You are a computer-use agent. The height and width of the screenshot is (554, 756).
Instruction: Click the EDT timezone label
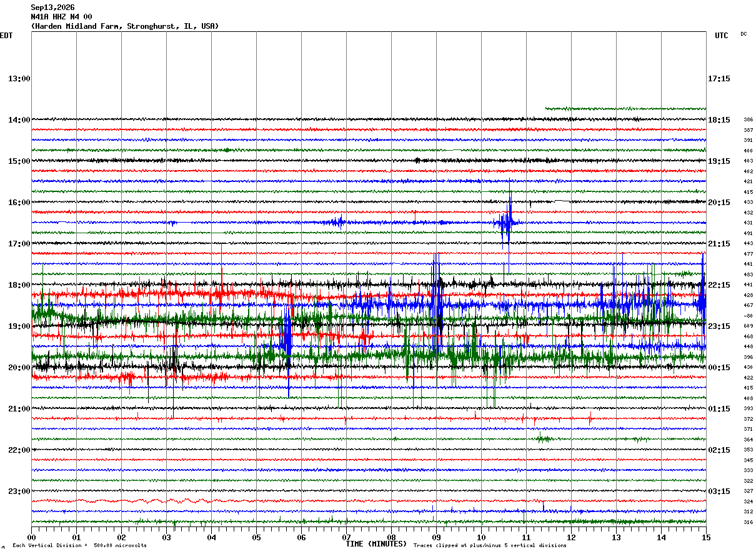pos(6,36)
